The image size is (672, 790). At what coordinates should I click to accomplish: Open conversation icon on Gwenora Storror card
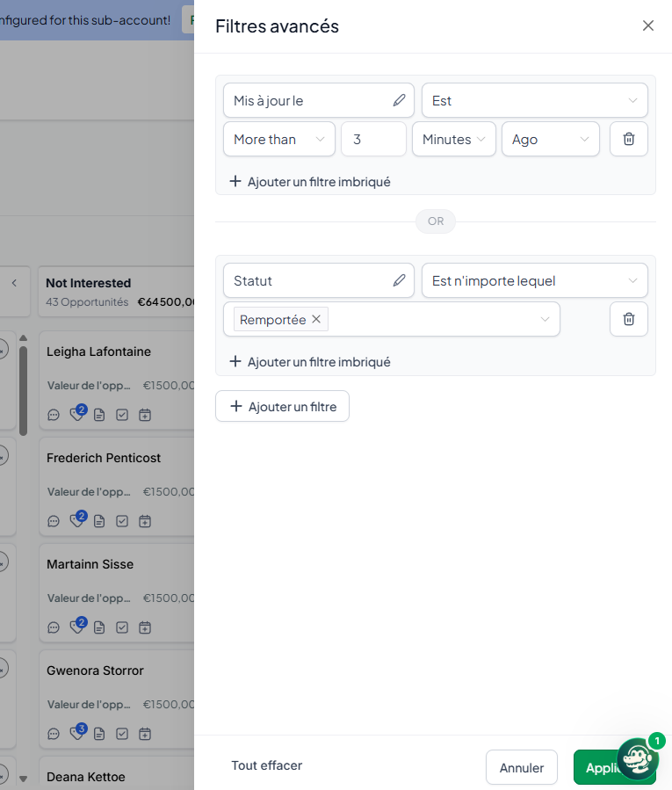point(54,734)
